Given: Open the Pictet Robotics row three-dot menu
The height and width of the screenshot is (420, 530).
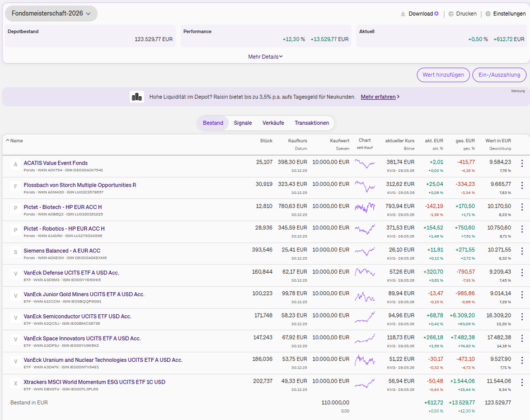Looking at the screenshot, I should click(522, 229).
